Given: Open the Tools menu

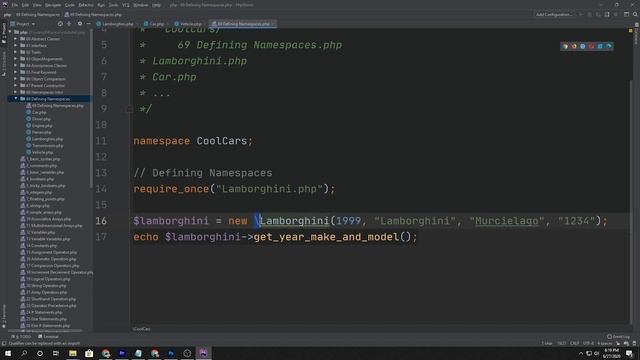Looking at the screenshot, I should 113,5.
